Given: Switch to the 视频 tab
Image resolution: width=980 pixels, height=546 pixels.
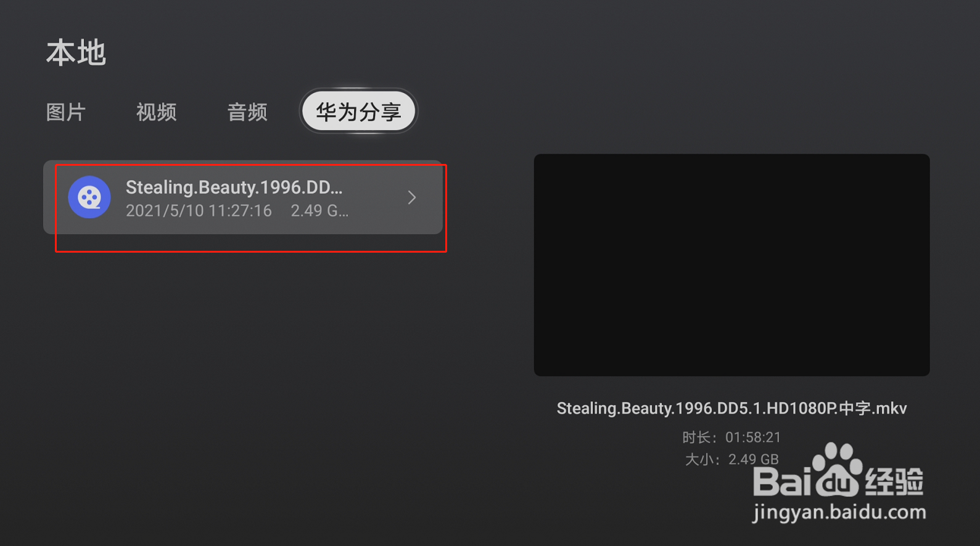Looking at the screenshot, I should (x=157, y=112).
